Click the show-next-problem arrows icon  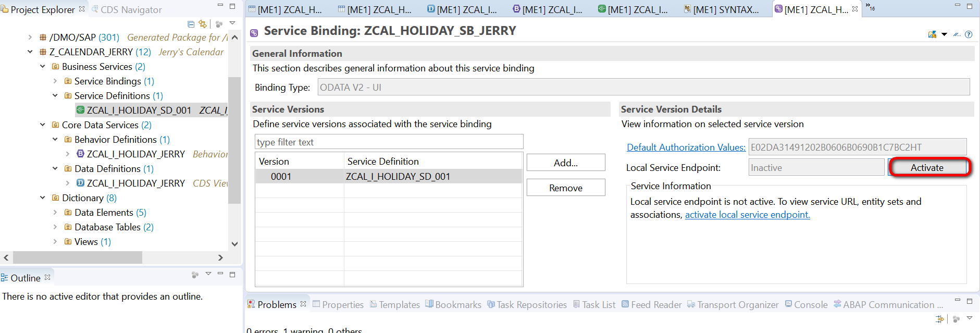tap(940, 319)
